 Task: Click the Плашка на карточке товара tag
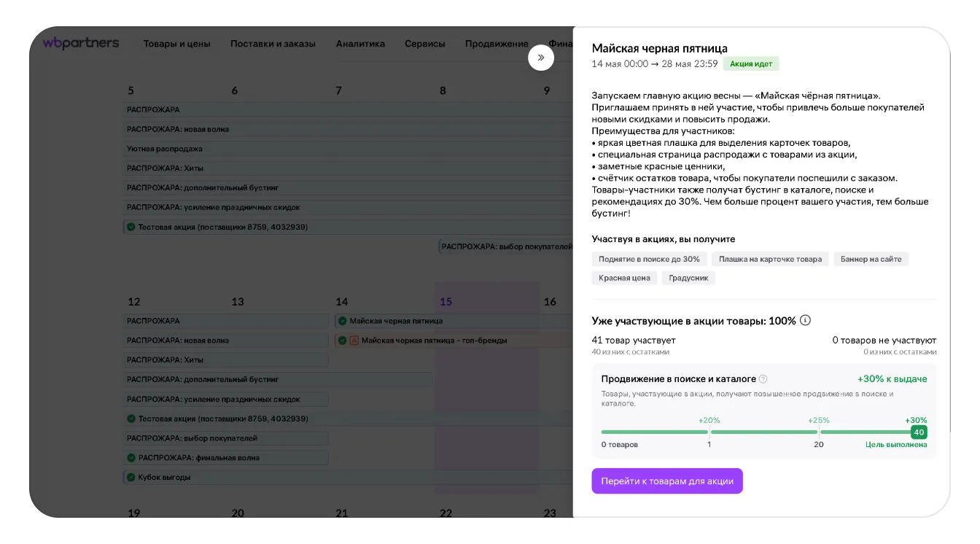(x=770, y=259)
